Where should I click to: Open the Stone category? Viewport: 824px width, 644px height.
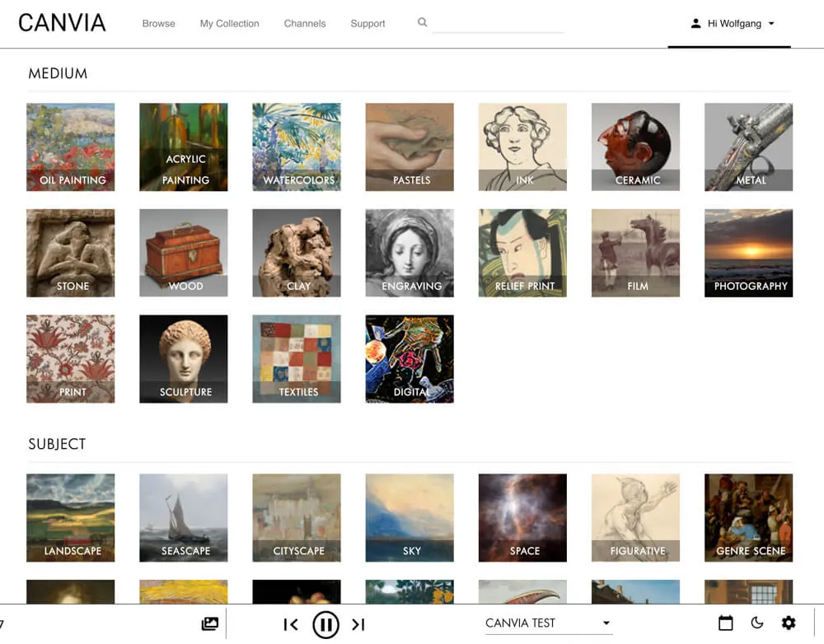[70, 253]
